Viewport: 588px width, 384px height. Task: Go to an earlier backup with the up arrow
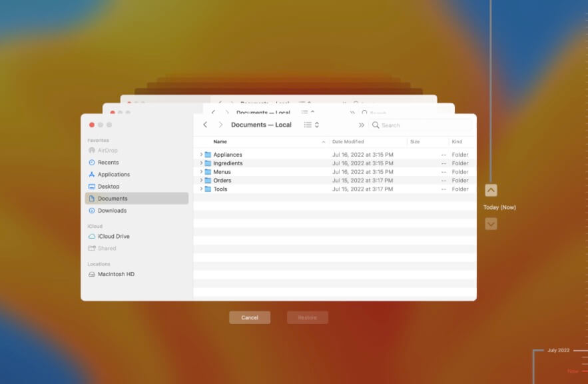pos(491,190)
